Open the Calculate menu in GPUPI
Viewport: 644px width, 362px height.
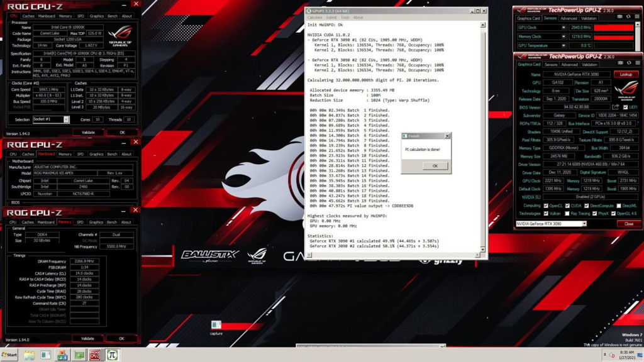point(314,18)
